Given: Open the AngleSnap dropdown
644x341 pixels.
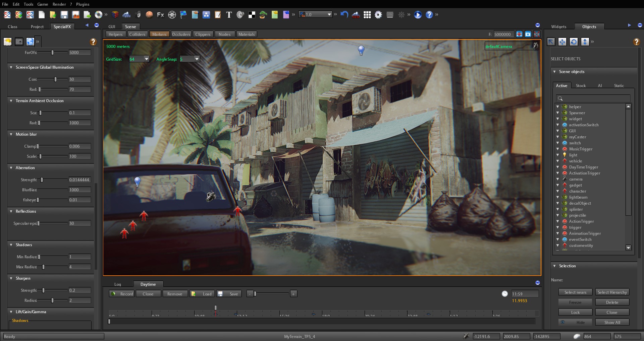Looking at the screenshot, I should point(197,59).
